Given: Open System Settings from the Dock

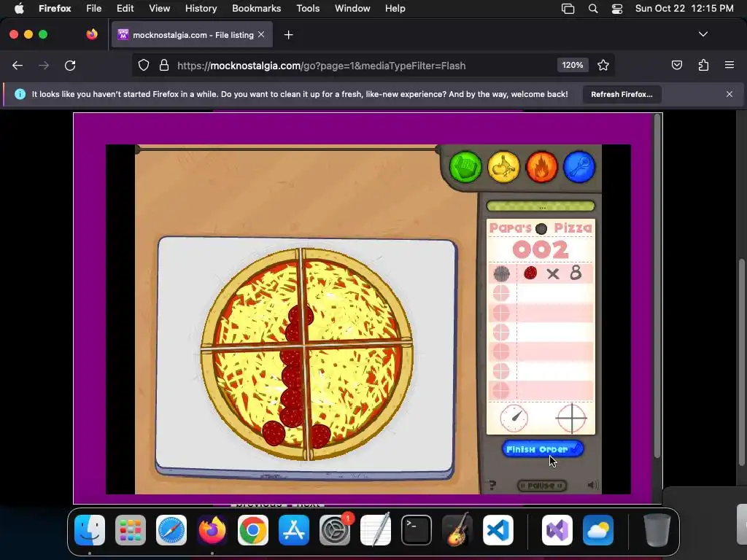Looking at the screenshot, I should pos(335,530).
